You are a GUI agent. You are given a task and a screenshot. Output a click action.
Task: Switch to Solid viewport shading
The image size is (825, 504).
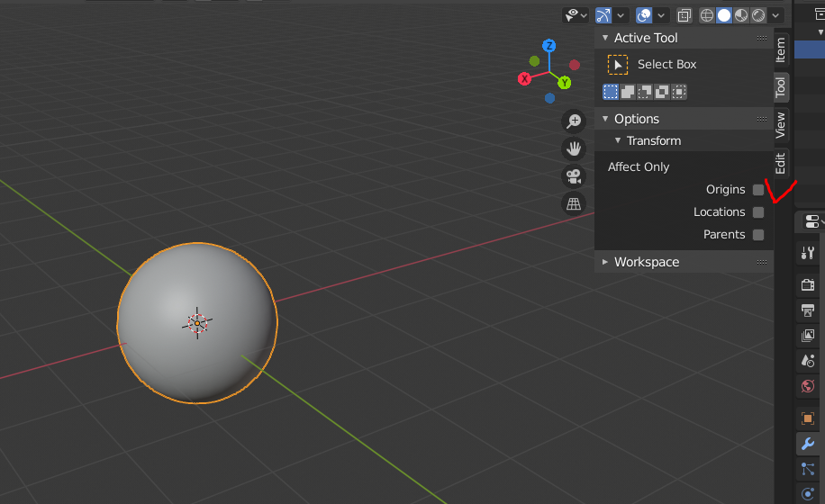[x=724, y=16]
